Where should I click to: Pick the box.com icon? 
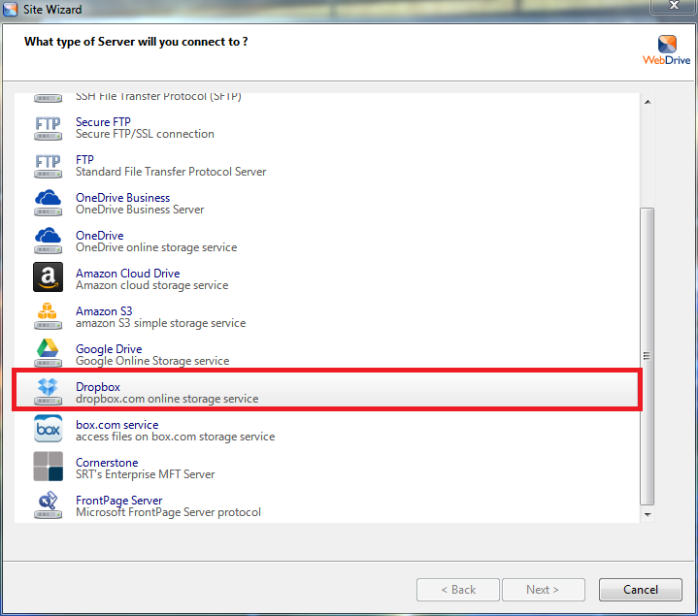pos(48,430)
